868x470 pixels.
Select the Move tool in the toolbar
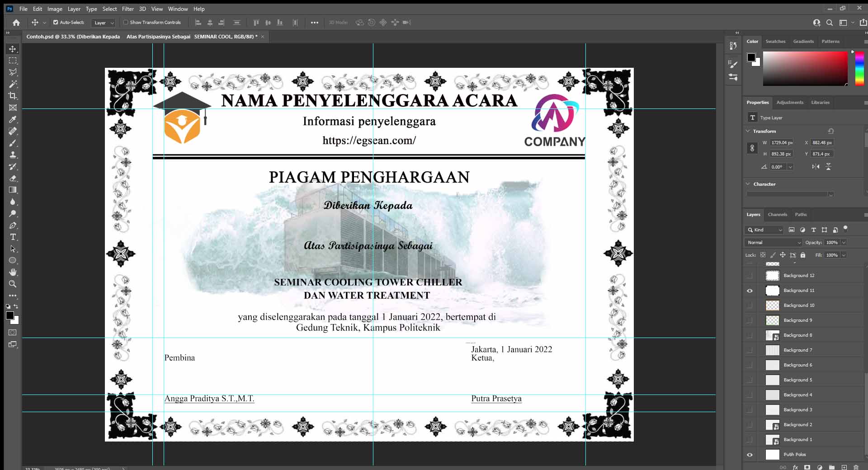(13, 49)
